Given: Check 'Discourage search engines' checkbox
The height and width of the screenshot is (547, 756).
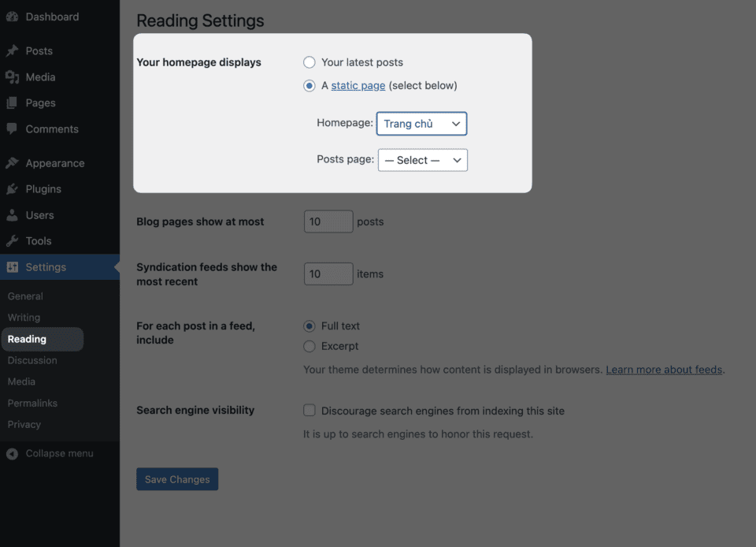Looking at the screenshot, I should 309,411.
